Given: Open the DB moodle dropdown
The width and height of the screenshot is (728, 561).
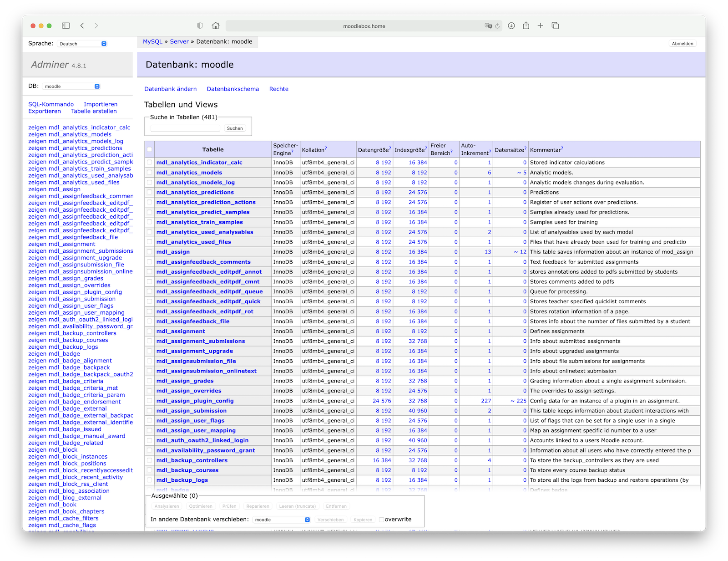Looking at the screenshot, I should (x=71, y=86).
